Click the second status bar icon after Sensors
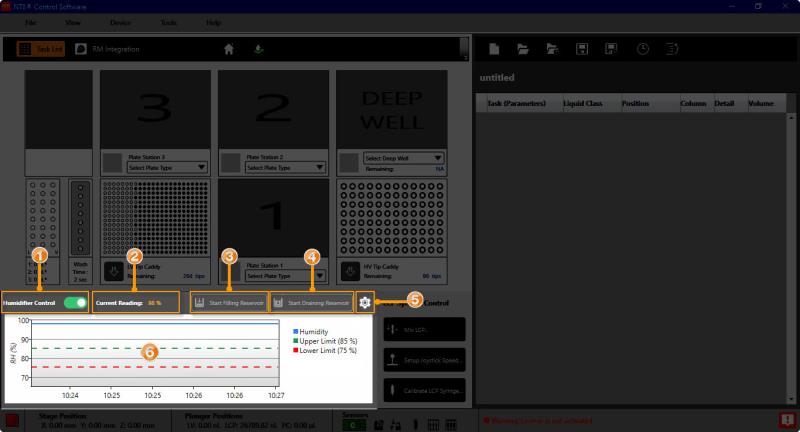This screenshot has width=800, height=432. click(x=395, y=424)
